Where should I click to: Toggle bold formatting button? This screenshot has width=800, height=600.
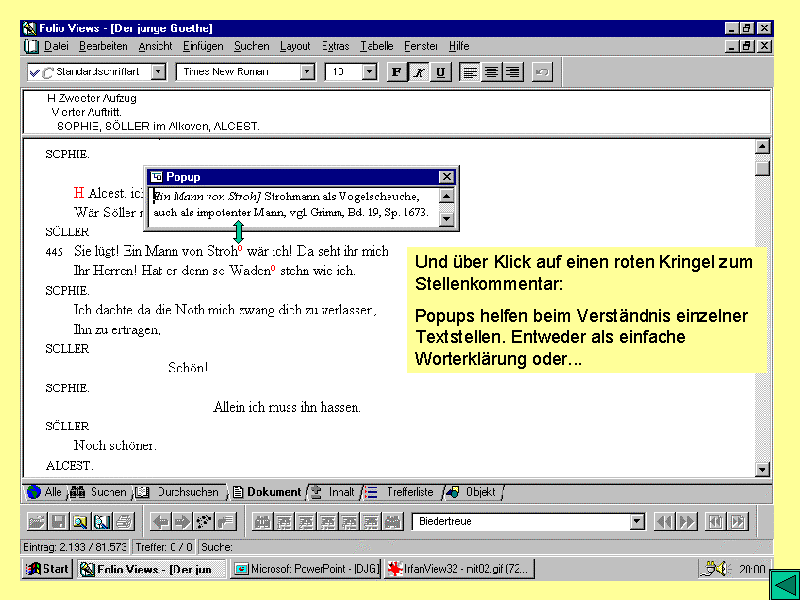[397, 72]
